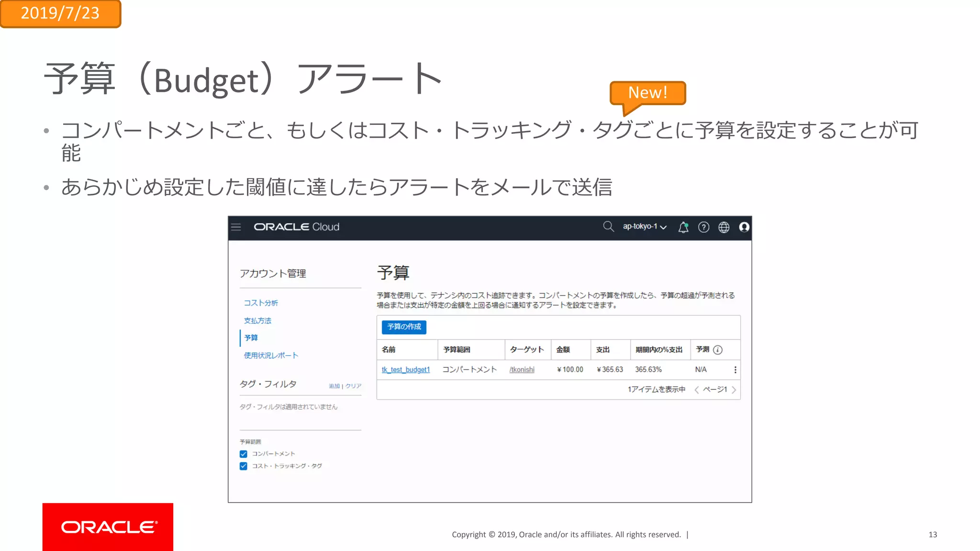Click the タグ・フィルタ heading

point(268,384)
